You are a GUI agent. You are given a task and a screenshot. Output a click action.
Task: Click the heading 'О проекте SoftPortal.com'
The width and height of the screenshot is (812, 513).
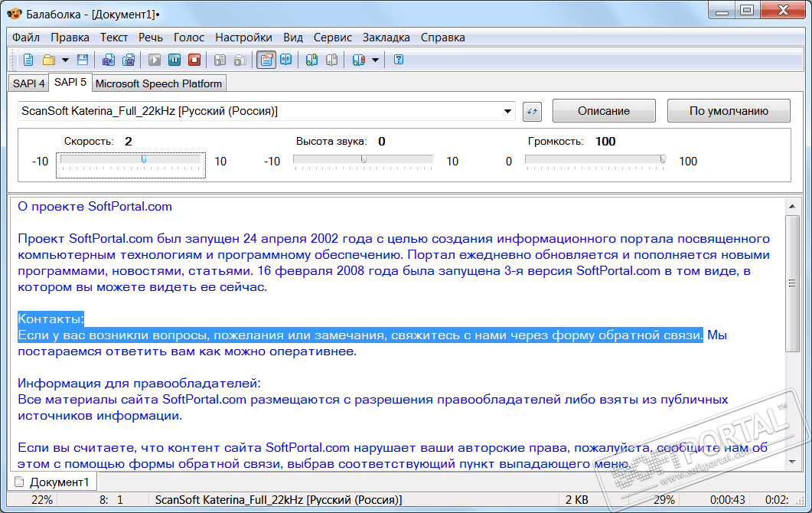click(95, 206)
